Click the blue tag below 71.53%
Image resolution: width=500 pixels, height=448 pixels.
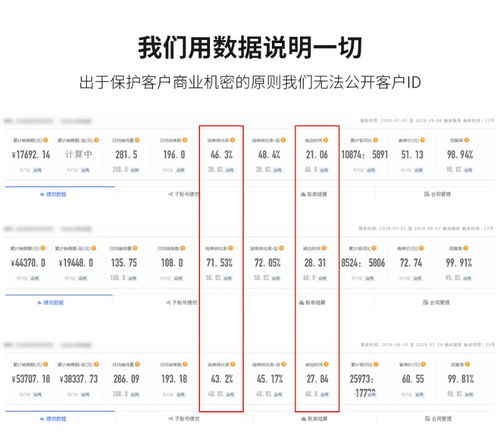tap(228, 278)
